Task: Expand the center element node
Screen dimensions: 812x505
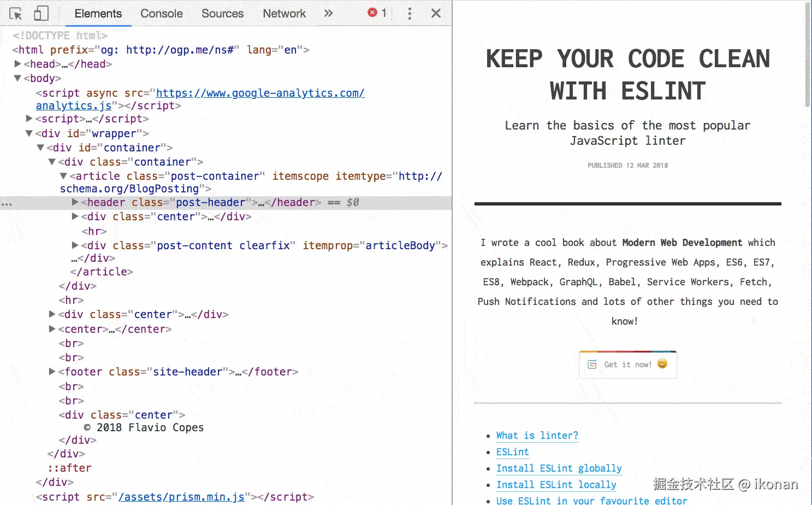Action: 52,329
